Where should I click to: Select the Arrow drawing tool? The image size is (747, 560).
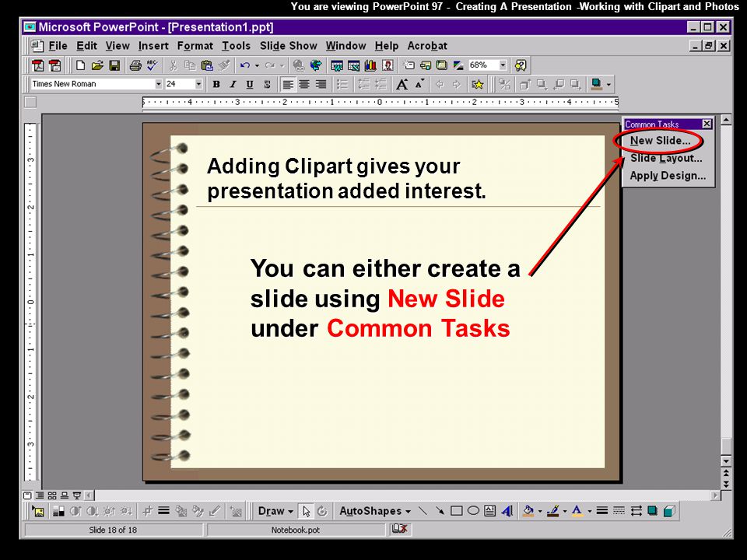[440, 511]
